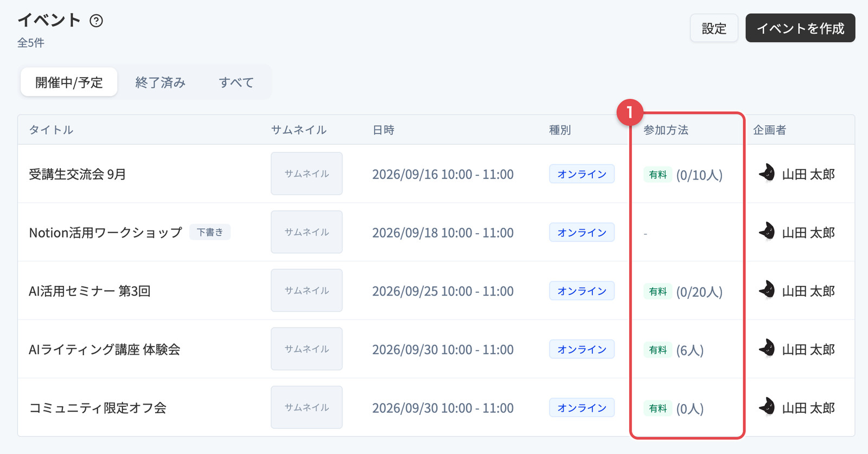Click organizer avatar in AI活用セミナー row

(x=767, y=291)
